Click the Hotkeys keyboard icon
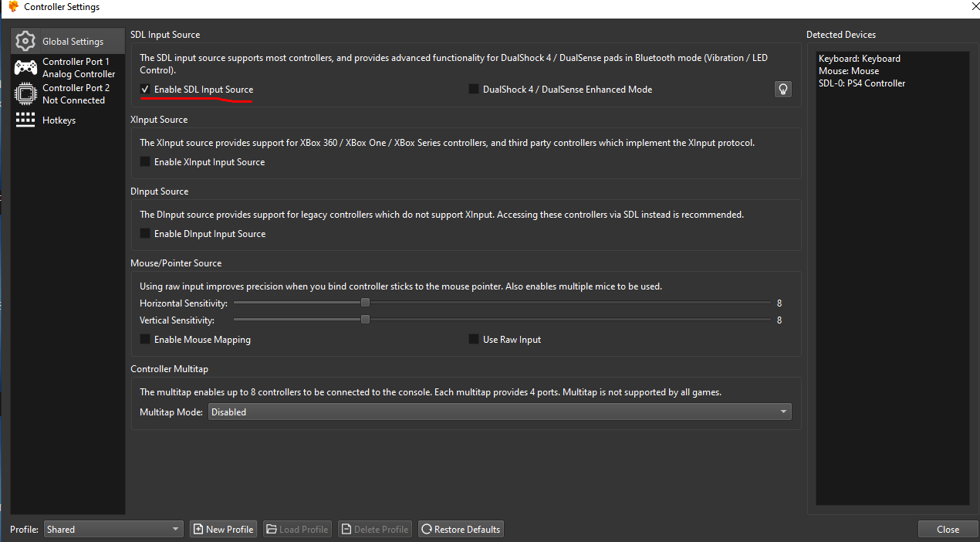Image resolution: width=980 pixels, height=542 pixels. 25,120
